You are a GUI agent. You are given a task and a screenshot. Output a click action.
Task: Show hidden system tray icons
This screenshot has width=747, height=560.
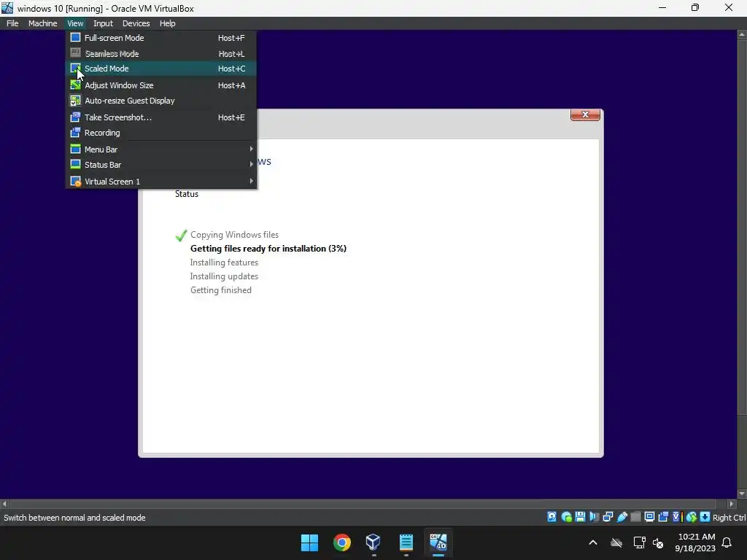pos(593,542)
